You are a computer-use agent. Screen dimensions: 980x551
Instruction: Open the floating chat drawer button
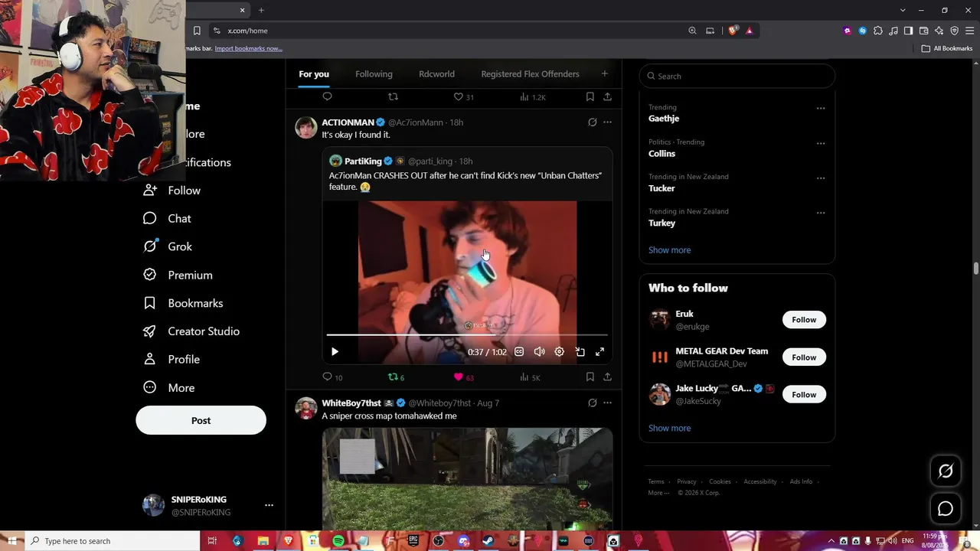click(946, 509)
